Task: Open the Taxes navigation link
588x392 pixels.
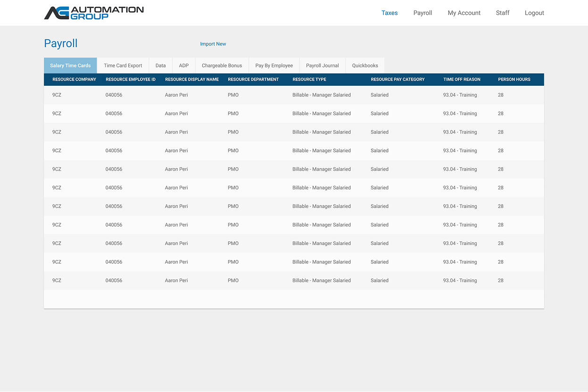Action: tap(389, 13)
